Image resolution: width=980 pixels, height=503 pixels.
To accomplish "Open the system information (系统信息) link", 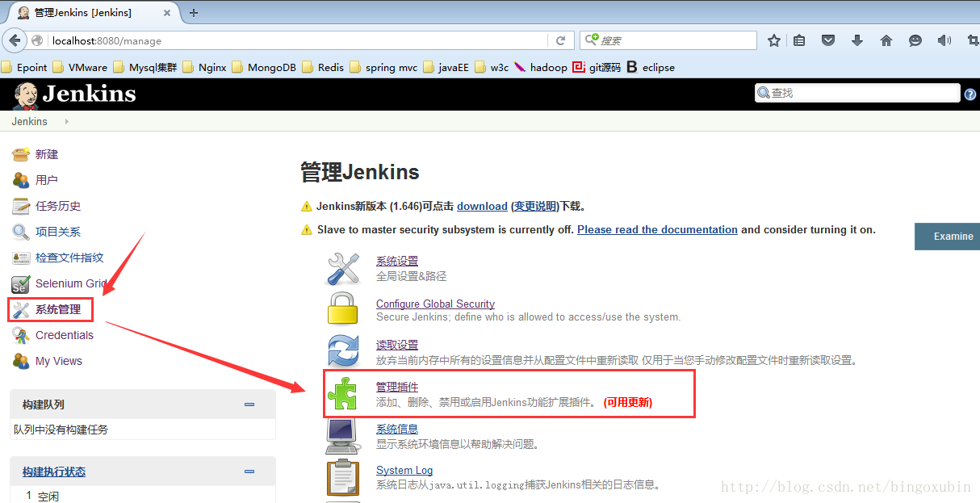I will (x=397, y=430).
